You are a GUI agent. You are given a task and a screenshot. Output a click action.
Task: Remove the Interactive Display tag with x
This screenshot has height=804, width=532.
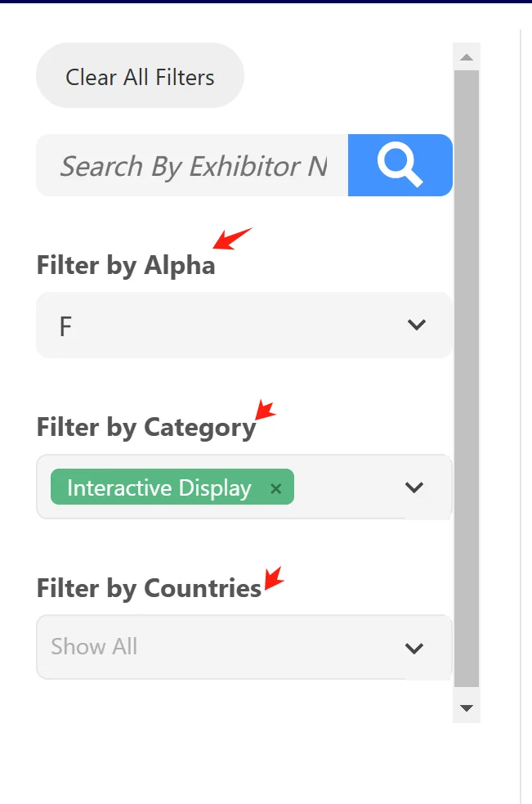click(x=276, y=488)
